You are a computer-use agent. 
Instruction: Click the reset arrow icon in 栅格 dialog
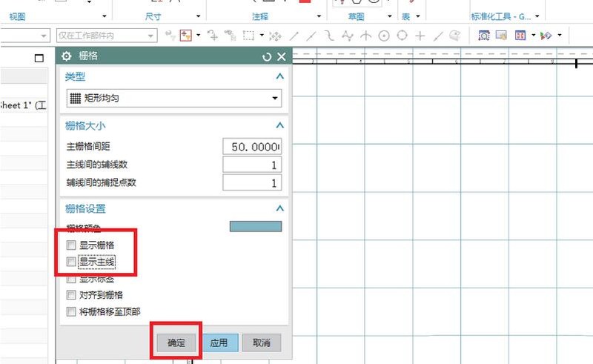(267, 57)
